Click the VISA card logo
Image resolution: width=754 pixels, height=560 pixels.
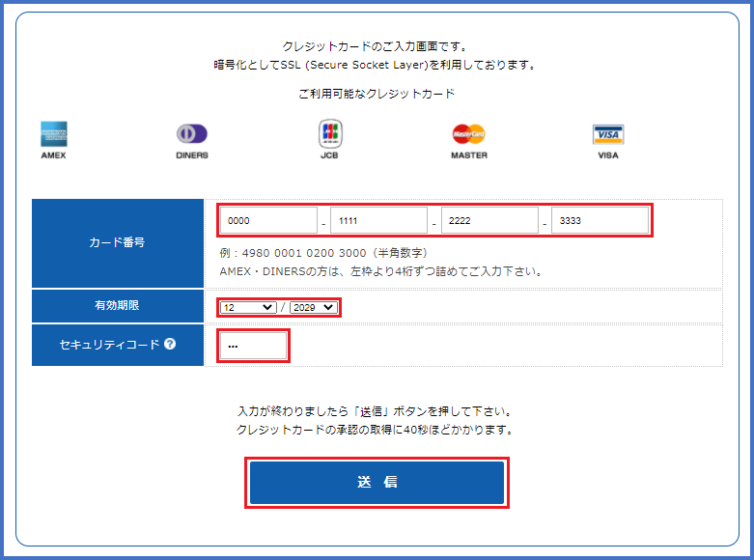coord(607,134)
